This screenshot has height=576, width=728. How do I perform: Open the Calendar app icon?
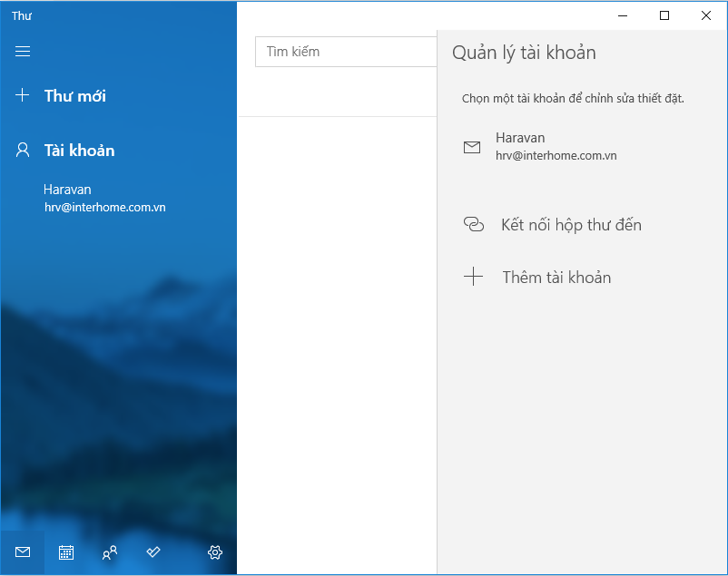pyautogui.click(x=66, y=552)
